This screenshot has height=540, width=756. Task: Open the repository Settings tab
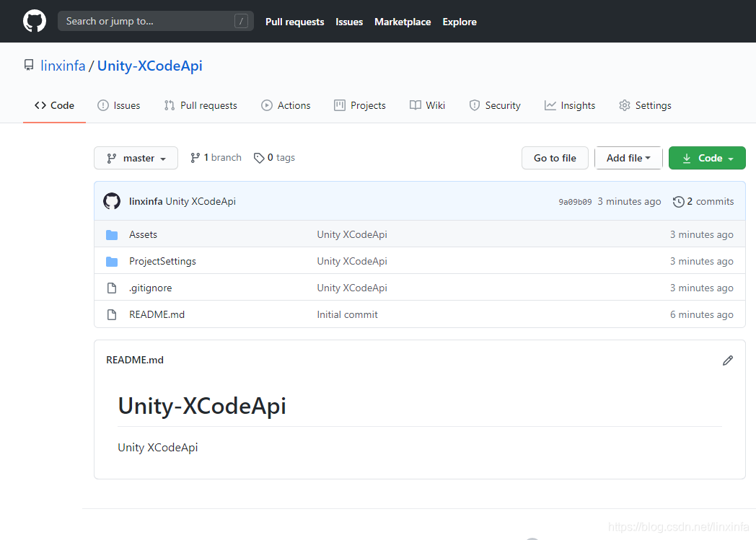[x=645, y=105]
